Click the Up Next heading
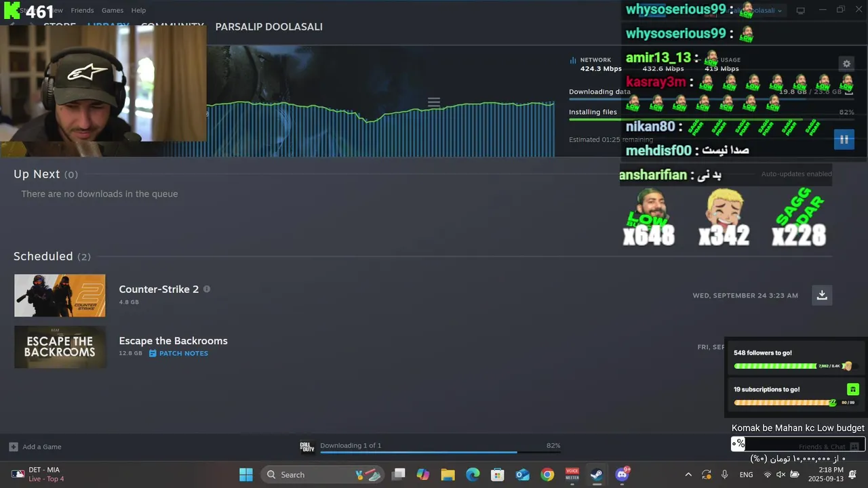The image size is (868, 488). pos(37,174)
